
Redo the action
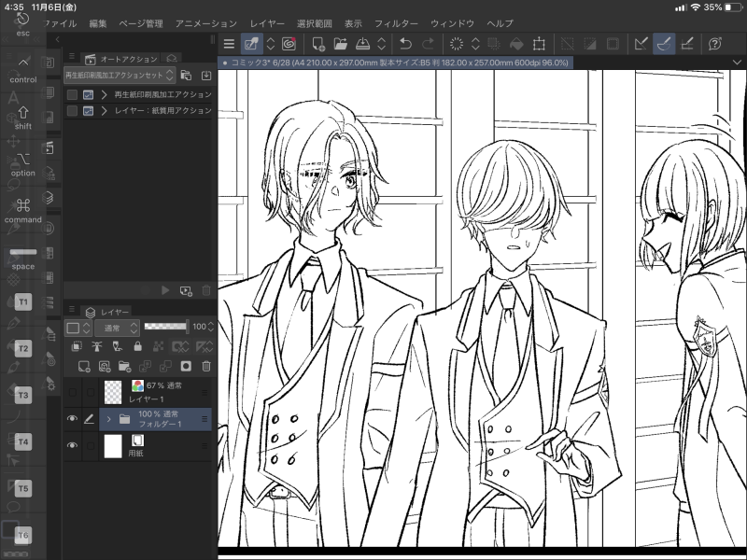[x=429, y=44]
